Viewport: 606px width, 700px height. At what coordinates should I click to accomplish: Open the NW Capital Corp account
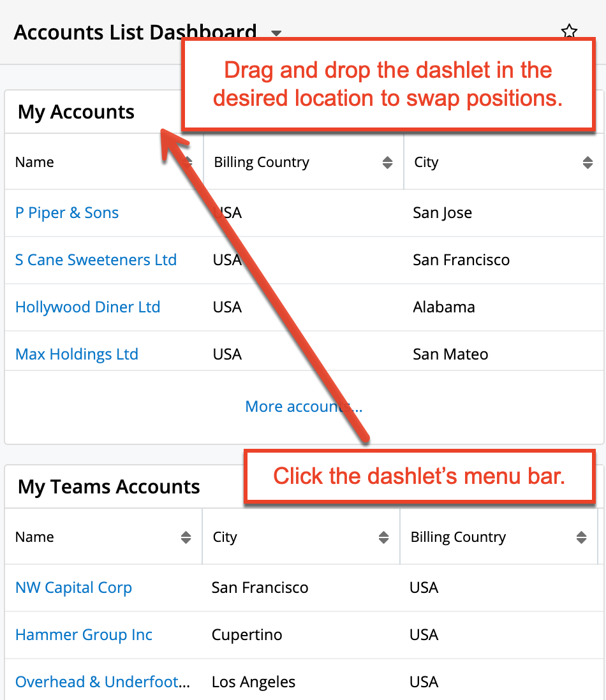click(73, 588)
